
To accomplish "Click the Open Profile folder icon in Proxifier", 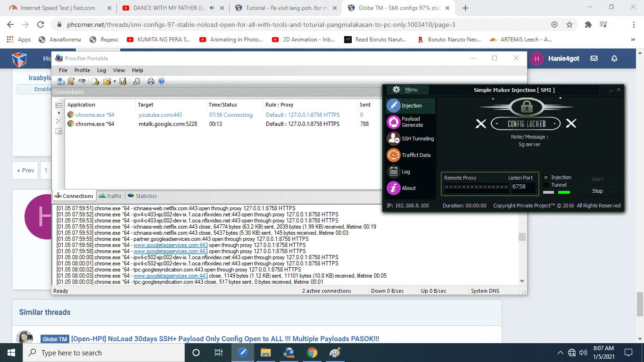I will [x=107, y=82].
